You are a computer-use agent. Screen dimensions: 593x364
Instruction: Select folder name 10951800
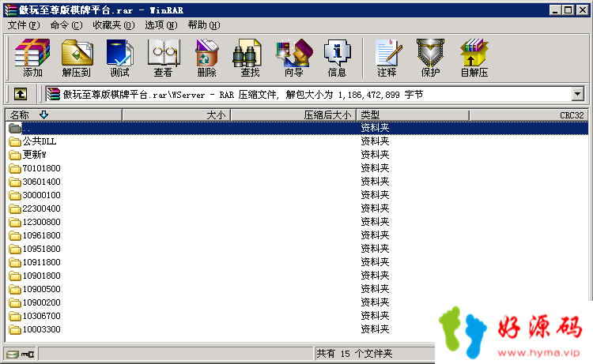[x=42, y=249]
